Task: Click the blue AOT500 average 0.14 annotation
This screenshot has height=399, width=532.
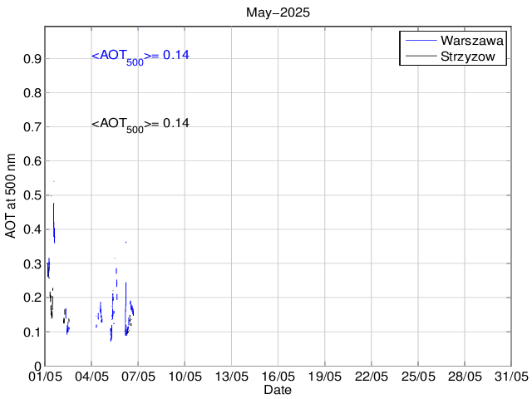Action: tap(140, 57)
